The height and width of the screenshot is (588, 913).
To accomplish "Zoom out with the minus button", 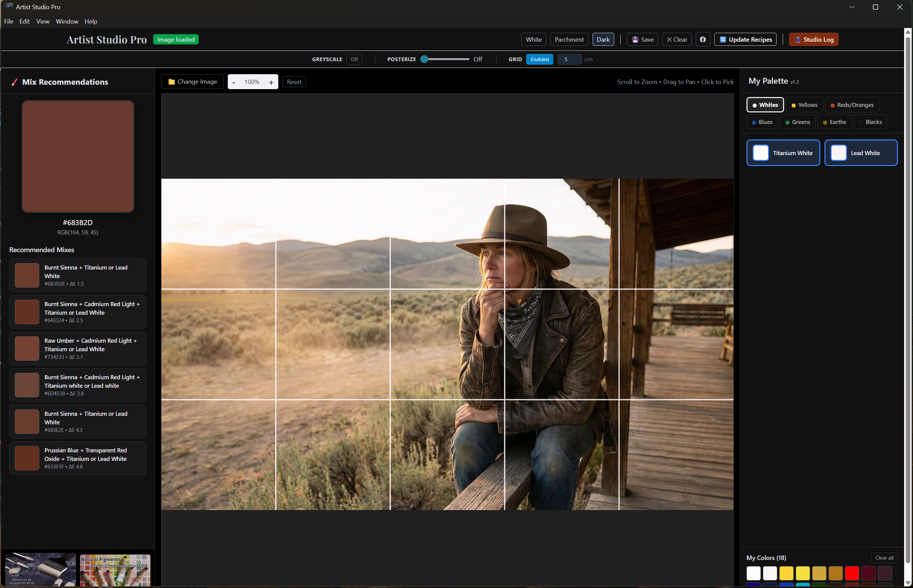I will 234,82.
